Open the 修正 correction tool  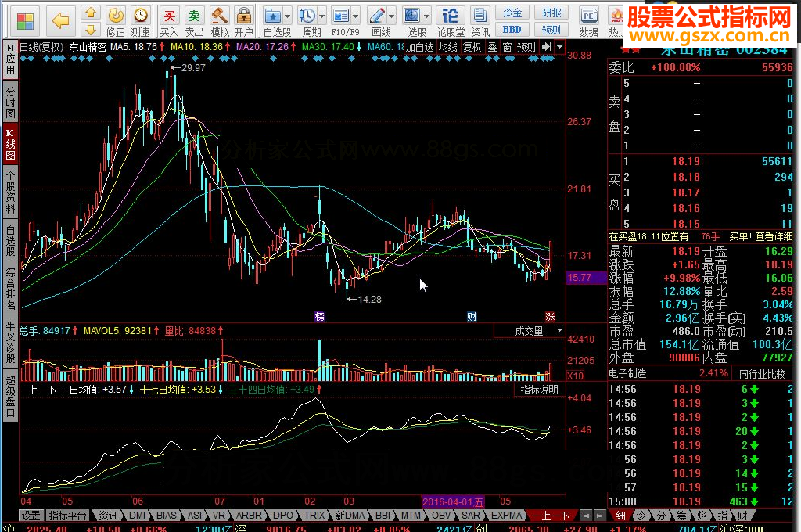[x=116, y=21]
